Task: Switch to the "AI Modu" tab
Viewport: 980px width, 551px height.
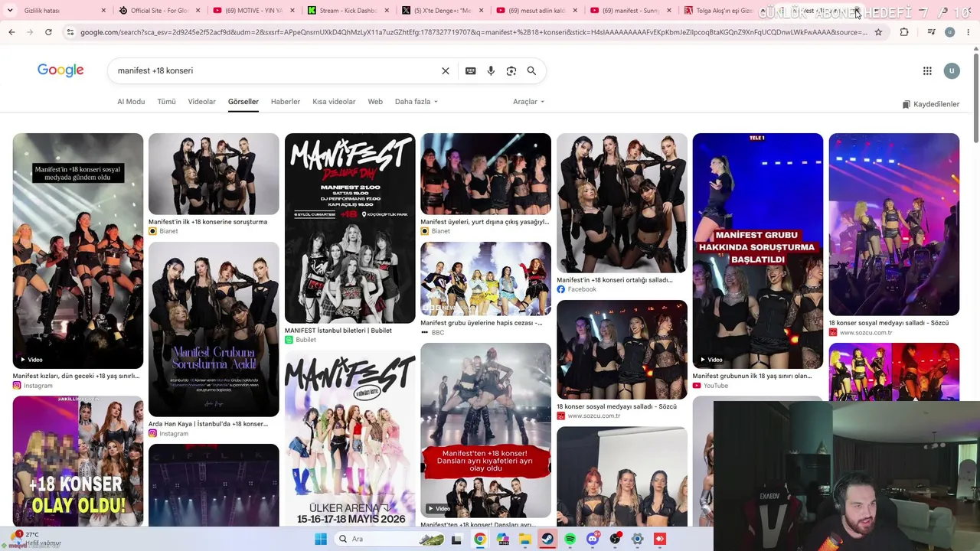Action: tap(131, 102)
